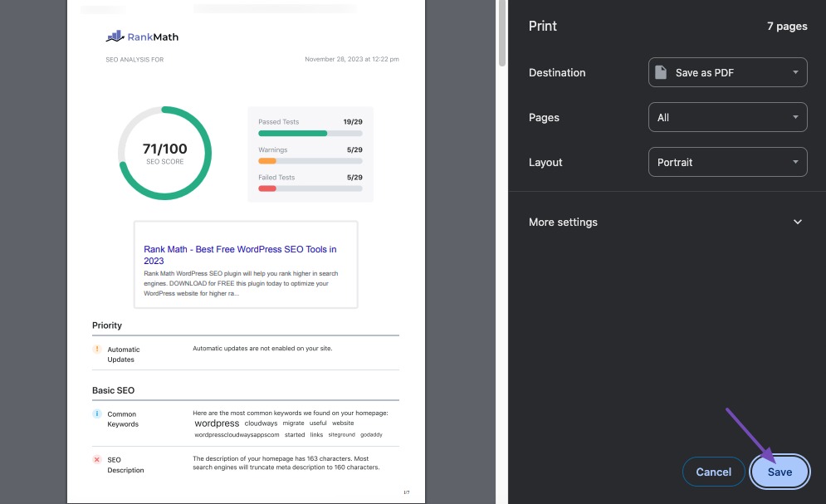Click the 'SEO Description' row label
The image size is (826, 504).
[125, 465]
